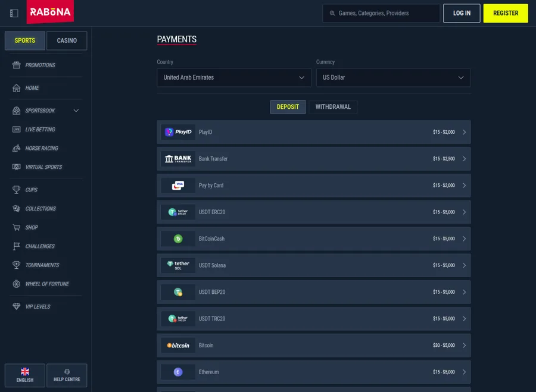536x392 pixels.
Task: Click the PlayID logo
Action: (x=178, y=132)
